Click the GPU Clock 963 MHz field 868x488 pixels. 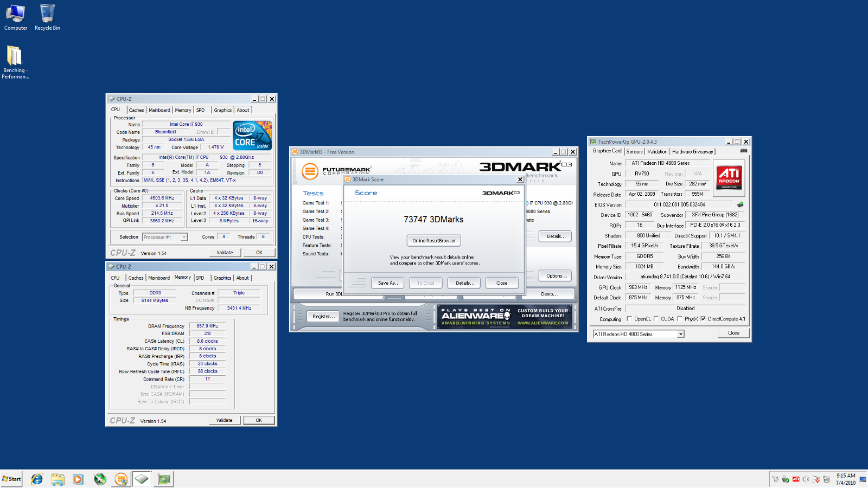(638, 287)
